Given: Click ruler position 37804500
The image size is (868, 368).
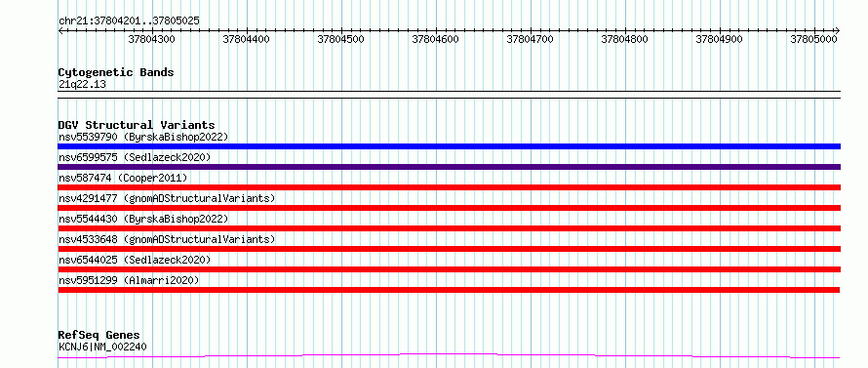Looking at the screenshot, I should coord(341,39).
